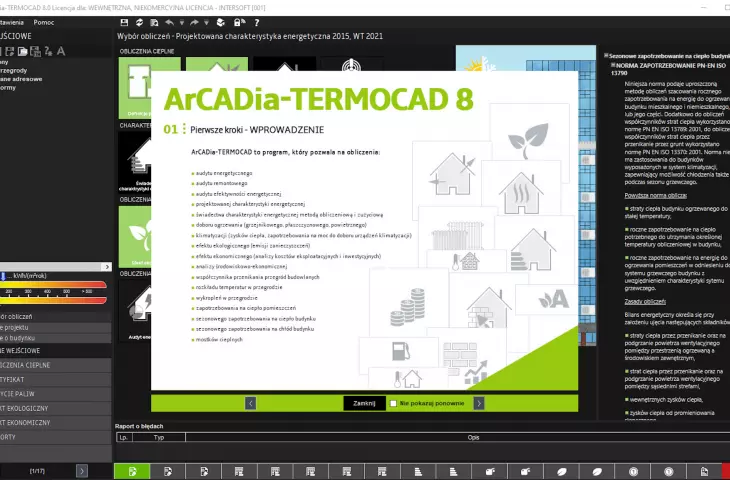Open the Wybór obliczeń step
The image size is (730, 480).
[x=55, y=317]
